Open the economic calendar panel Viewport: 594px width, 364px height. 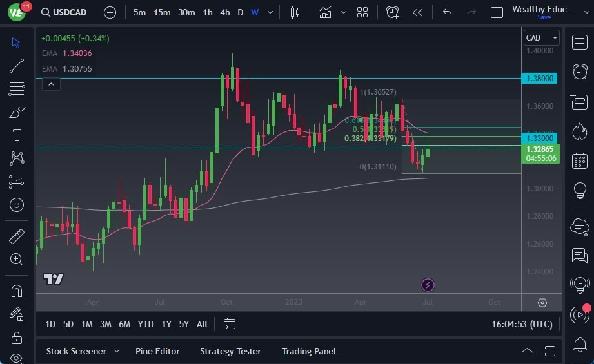tap(580, 161)
